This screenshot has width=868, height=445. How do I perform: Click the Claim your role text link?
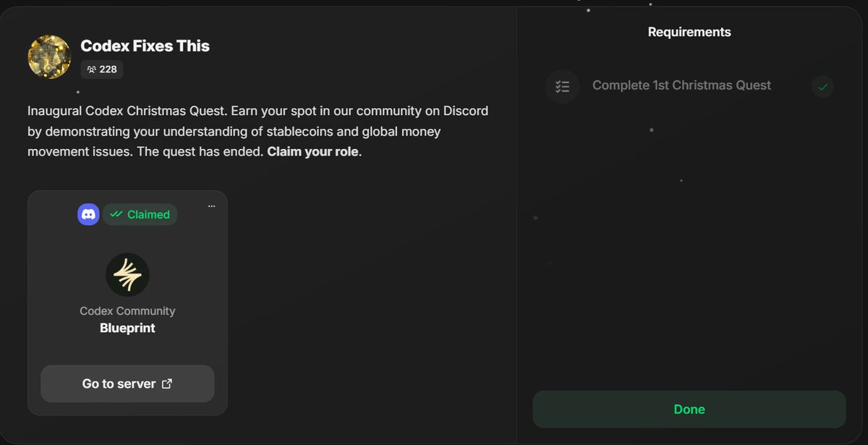[x=312, y=151]
